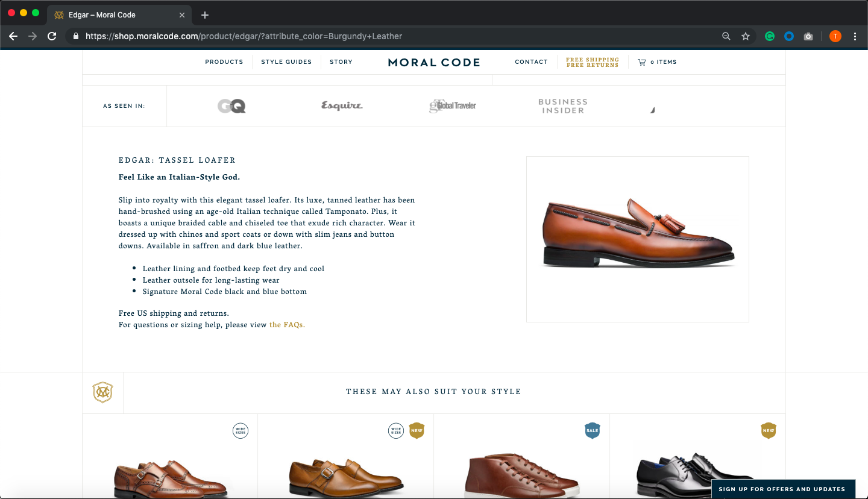This screenshot has height=499, width=868.
Task: Click the SALE badge on the sneaker
Action: [592, 430]
